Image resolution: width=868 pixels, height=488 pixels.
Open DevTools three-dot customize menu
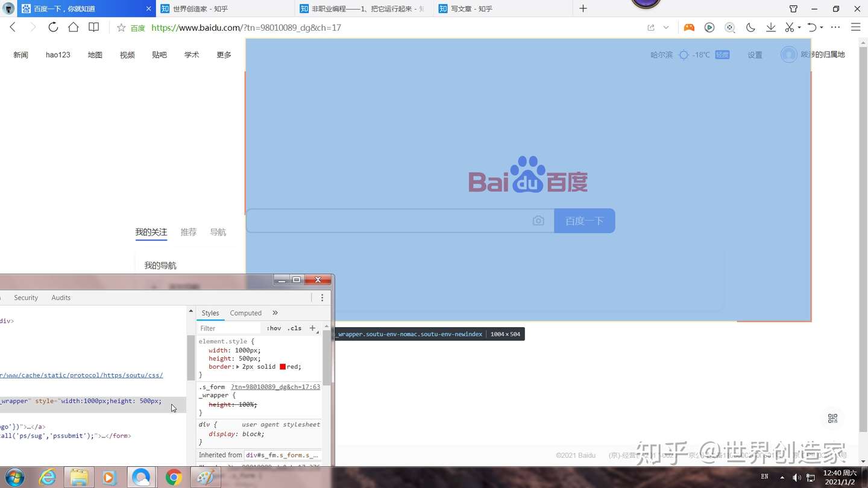[322, 298]
